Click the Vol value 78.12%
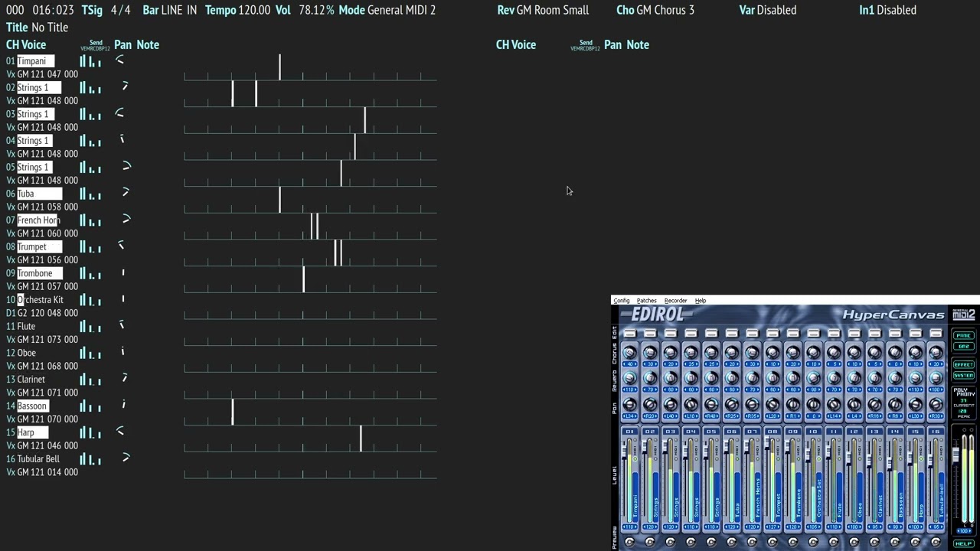Viewport: 980px width, 551px height. tap(316, 10)
